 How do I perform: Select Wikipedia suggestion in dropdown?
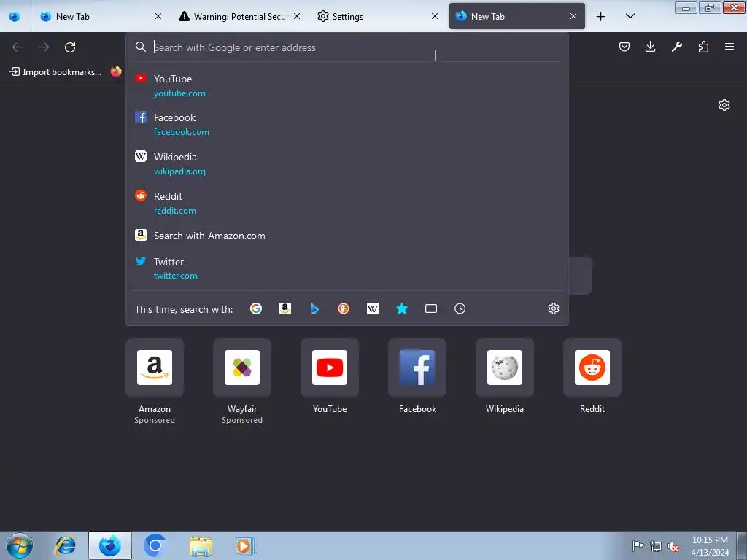pos(347,164)
